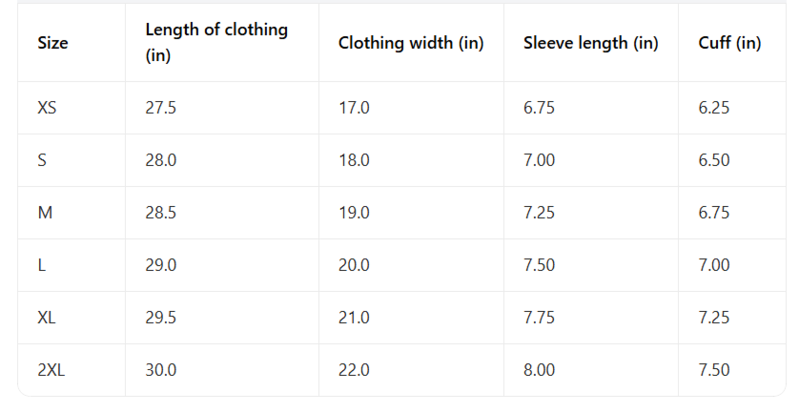Image resolution: width=799 pixels, height=413 pixels.
Task: Click the 8.00 sleeve length cell
Action: click(x=539, y=370)
